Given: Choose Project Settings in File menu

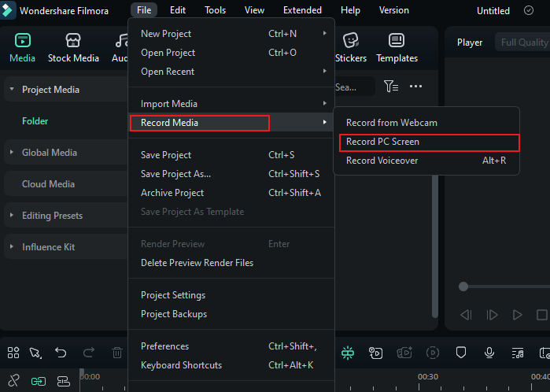Looking at the screenshot, I should click(173, 295).
